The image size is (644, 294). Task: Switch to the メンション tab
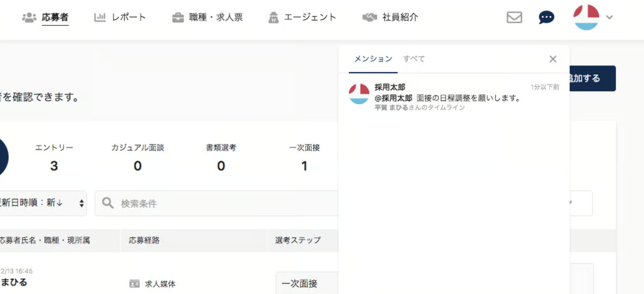pos(373,59)
